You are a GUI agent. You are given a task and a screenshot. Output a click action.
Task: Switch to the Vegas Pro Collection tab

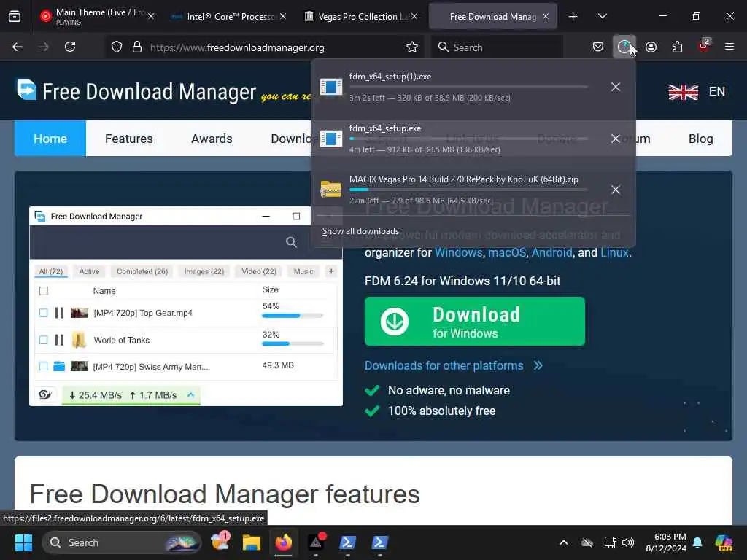tap(362, 16)
